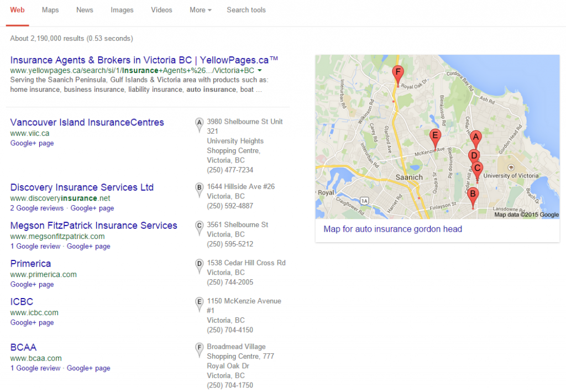Open the dropdown arrow beside the YellowPages URL
This screenshot has height=392, width=566.
tap(260, 70)
